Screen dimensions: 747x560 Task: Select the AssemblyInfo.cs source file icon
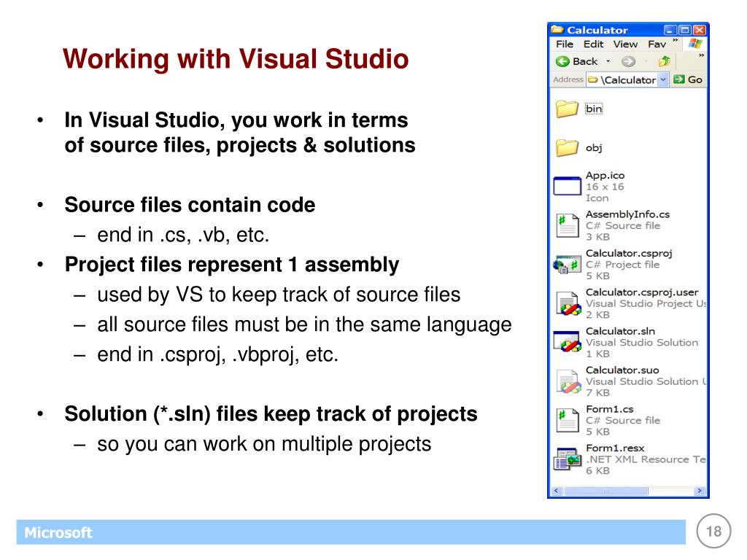pos(567,226)
